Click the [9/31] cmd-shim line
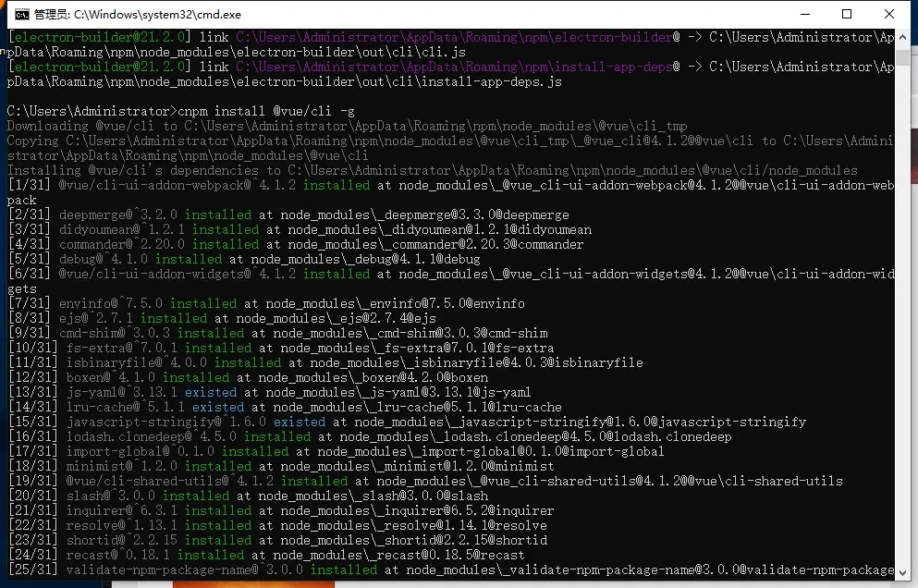 [x=277, y=333]
